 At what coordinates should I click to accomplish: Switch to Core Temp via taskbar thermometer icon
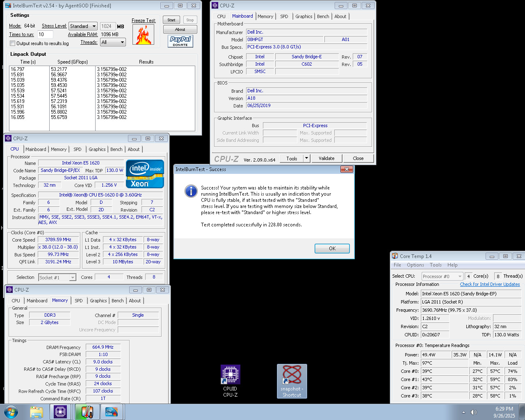coord(87,412)
